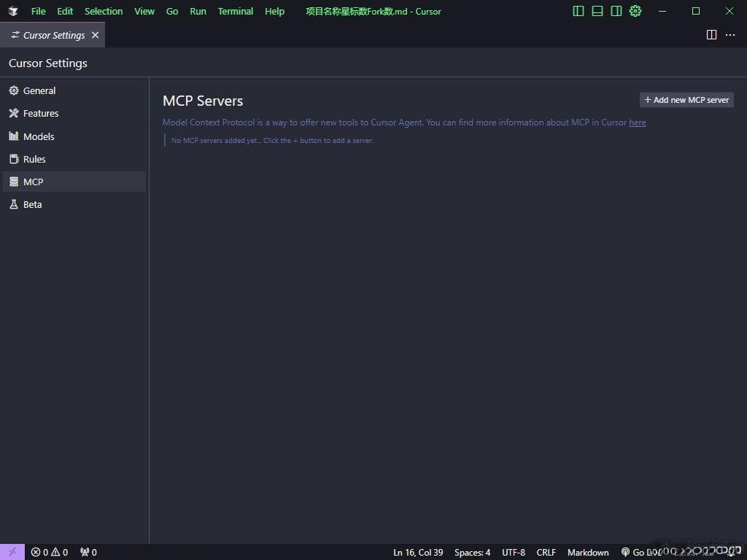Open Rules settings section
Screen dimensions: 747x560
(x=74, y=159)
